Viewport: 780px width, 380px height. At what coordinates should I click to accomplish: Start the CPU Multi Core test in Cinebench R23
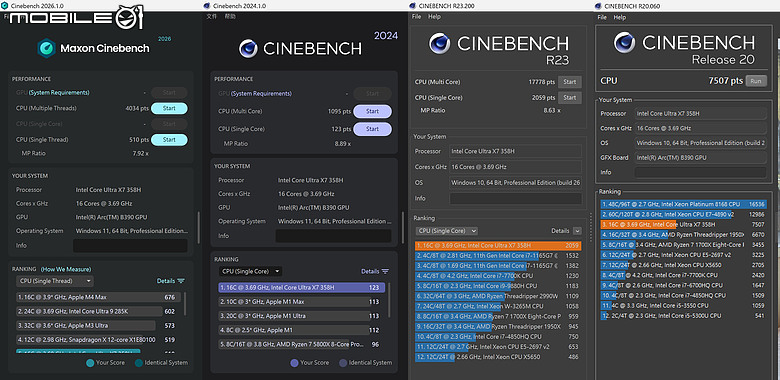click(570, 82)
